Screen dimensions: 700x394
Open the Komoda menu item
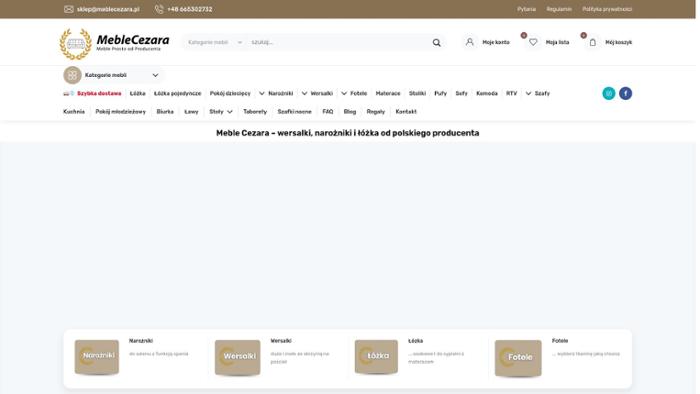[x=487, y=93]
